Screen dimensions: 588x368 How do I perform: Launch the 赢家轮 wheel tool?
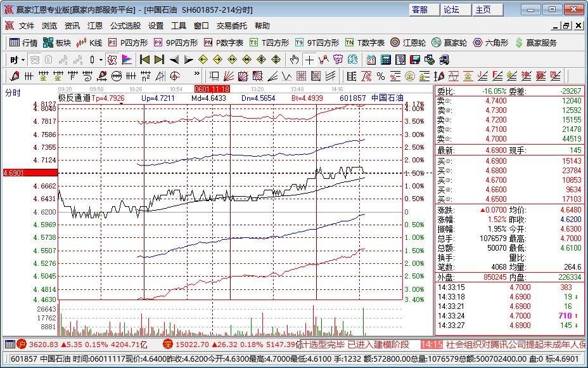click(449, 43)
